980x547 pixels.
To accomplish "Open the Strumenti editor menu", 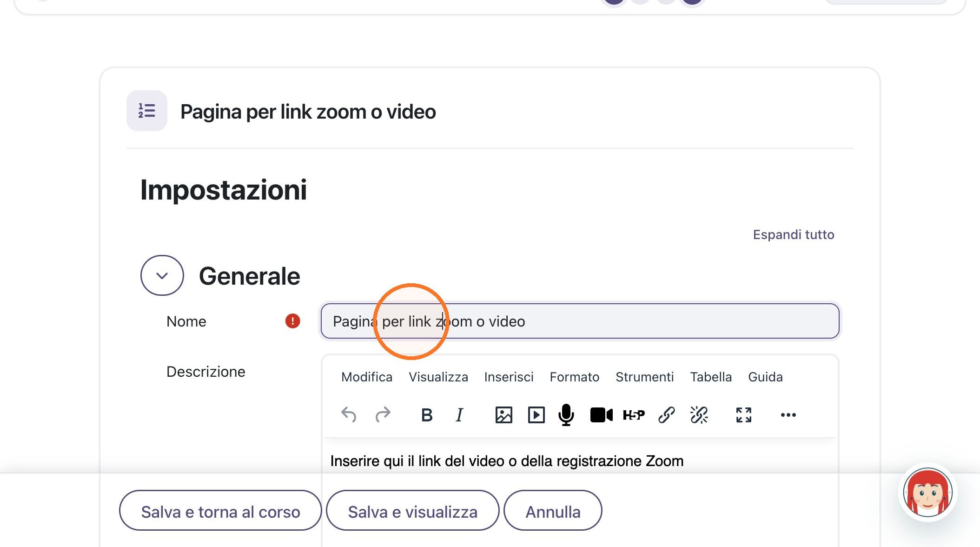I will pos(645,377).
